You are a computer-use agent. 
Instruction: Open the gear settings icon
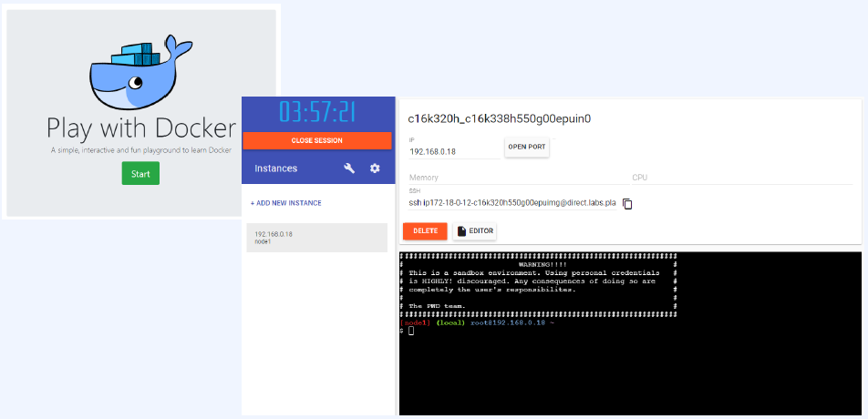click(x=375, y=169)
